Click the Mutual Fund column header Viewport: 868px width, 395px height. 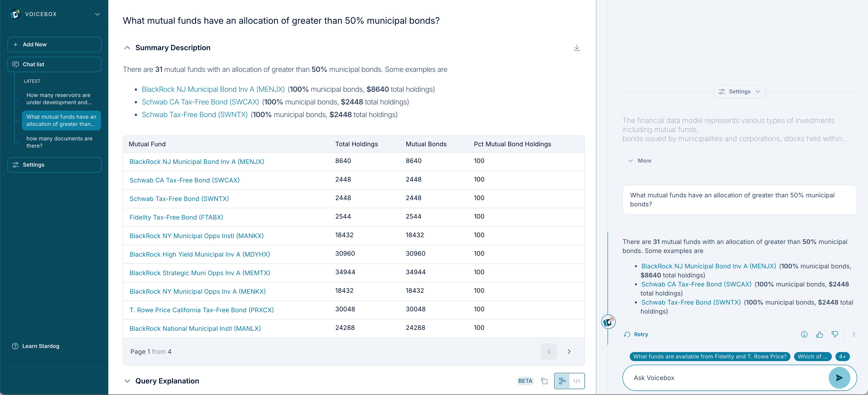[147, 144]
